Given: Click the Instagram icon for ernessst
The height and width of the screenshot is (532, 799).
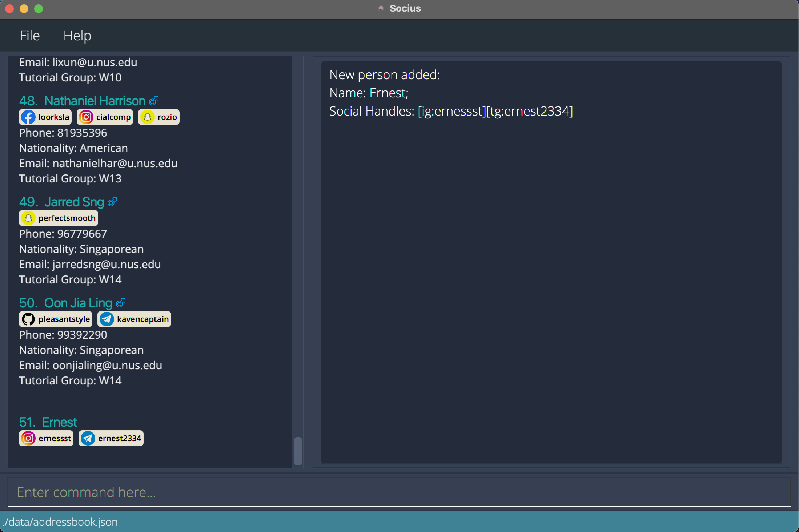Looking at the screenshot, I should (x=28, y=438).
